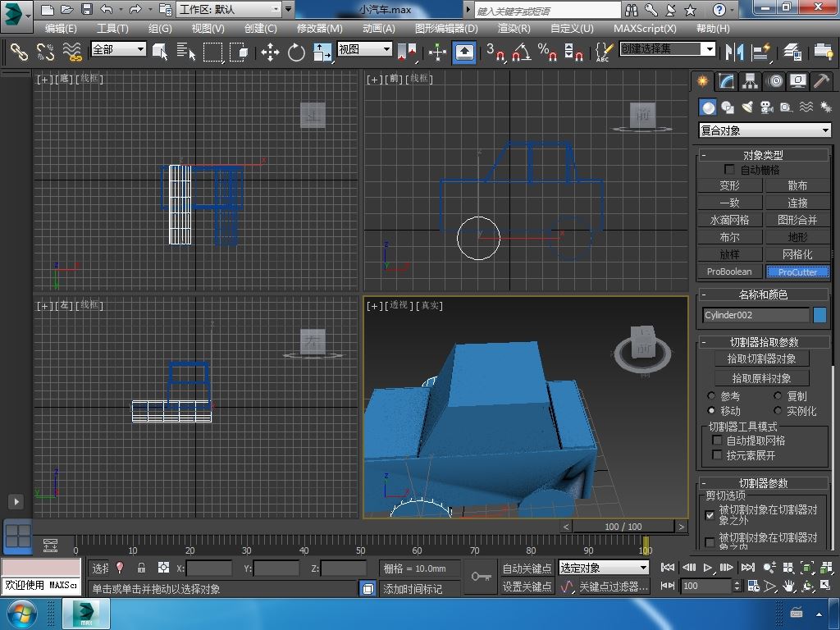Toggle Window/Crossing selection mode
Image resolution: width=840 pixels, height=630 pixels.
coord(239,52)
